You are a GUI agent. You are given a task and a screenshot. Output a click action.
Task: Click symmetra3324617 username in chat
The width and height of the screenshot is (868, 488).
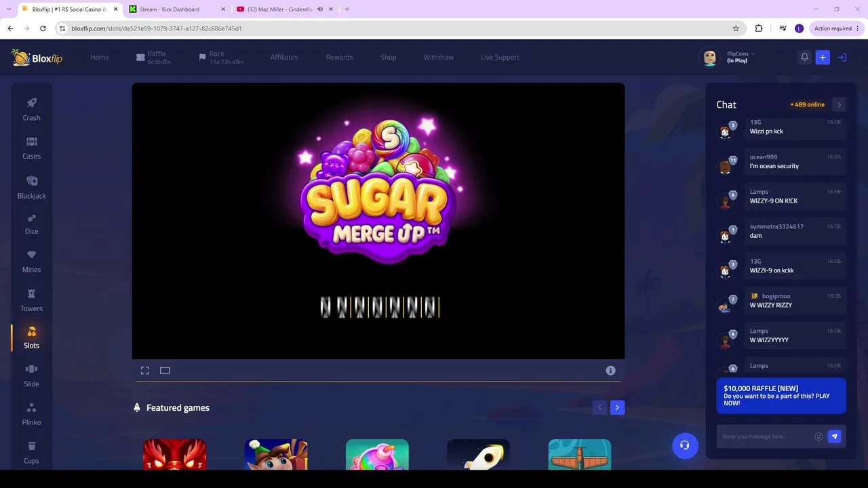tap(776, 226)
